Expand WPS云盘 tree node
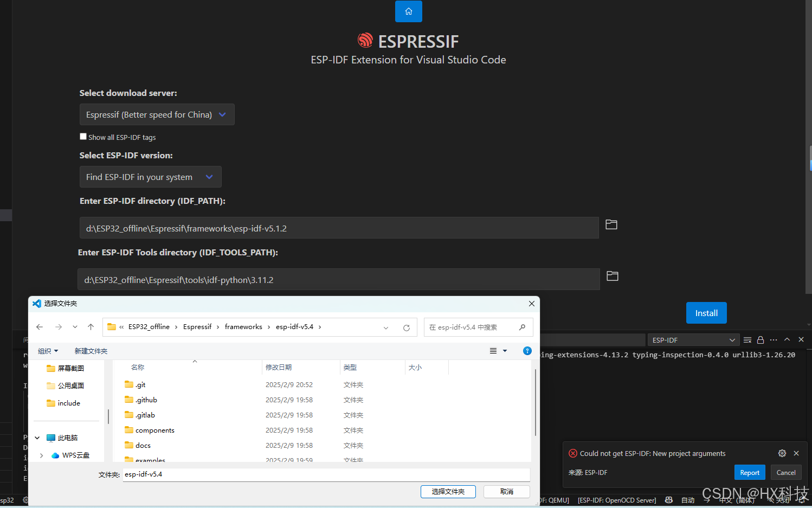This screenshot has width=812, height=508. 42,455
